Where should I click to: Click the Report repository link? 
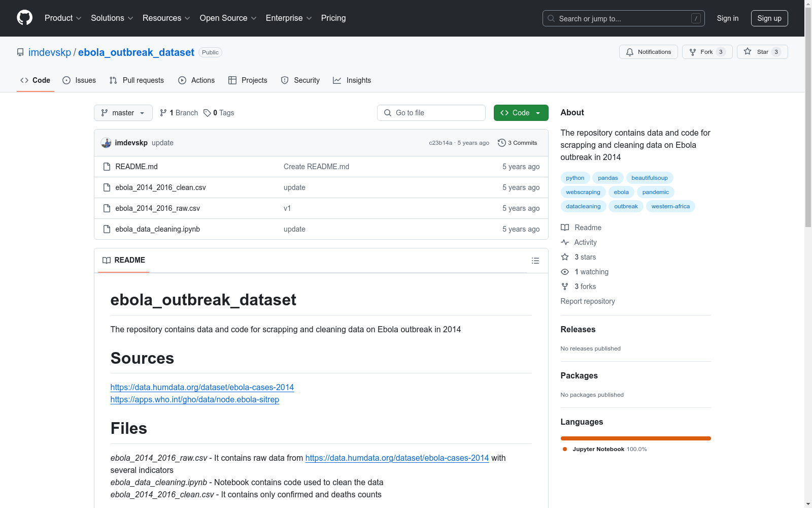[588, 301]
